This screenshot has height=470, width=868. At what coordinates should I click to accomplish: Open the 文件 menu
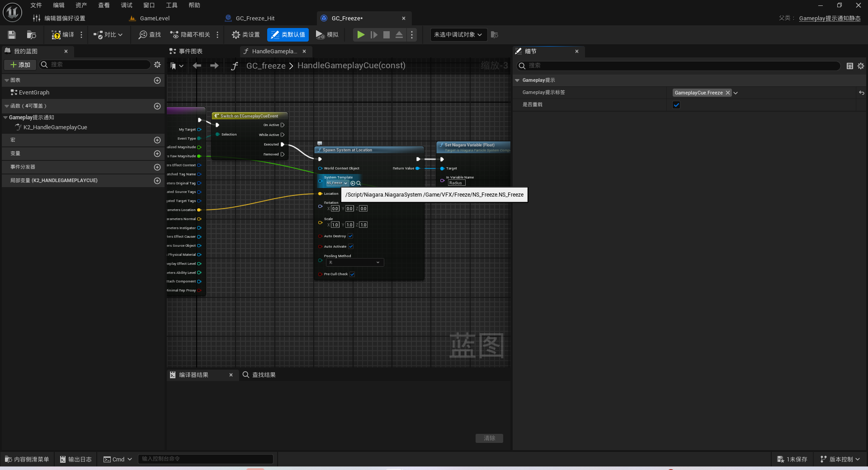click(36, 5)
